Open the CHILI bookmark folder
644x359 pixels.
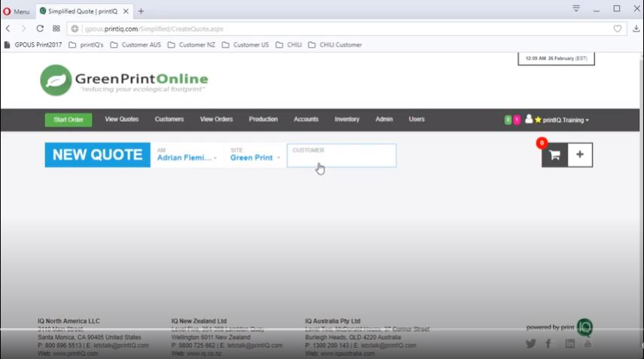coord(288,44)
